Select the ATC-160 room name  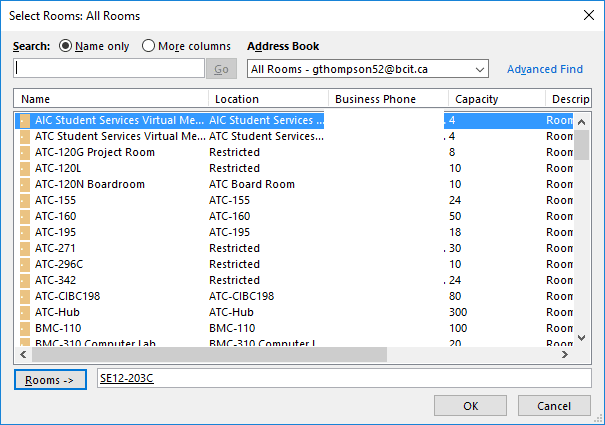tap(56, 217)
